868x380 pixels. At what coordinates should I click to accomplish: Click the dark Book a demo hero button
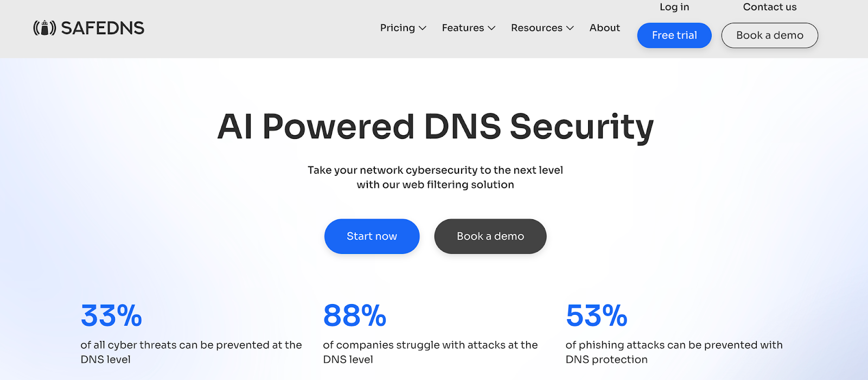[x=490, y=236]
